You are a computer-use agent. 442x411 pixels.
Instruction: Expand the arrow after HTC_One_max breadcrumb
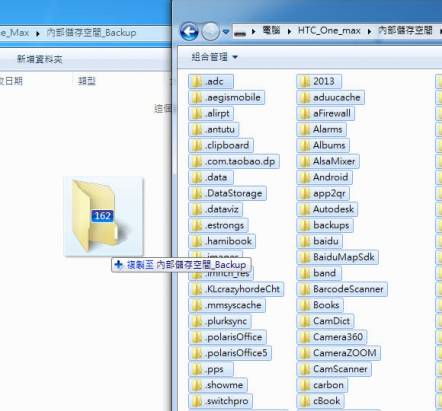pyautogui.click(x=369, y=31)
